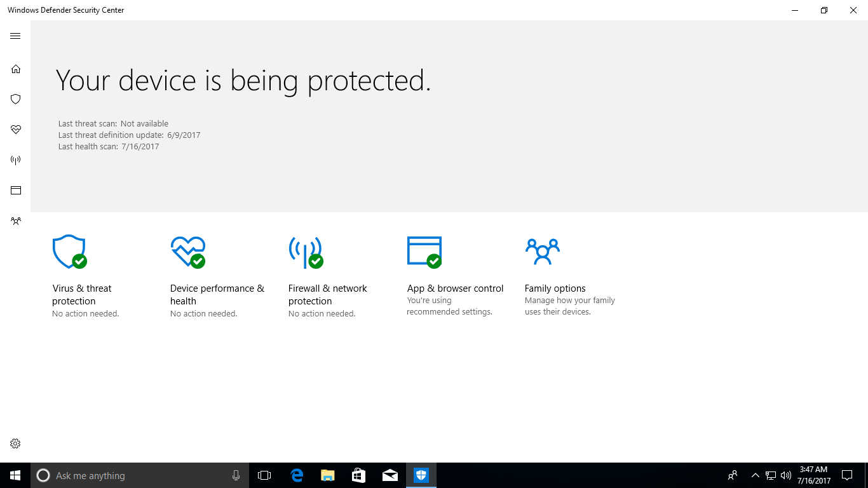Click the large Family options people icon
The image size is (868, 488).
(x=542, y=252)
